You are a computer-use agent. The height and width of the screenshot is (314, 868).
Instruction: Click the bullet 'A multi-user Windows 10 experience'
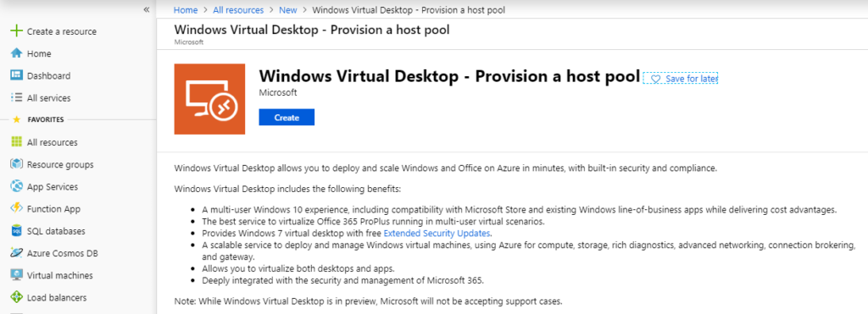520,210
